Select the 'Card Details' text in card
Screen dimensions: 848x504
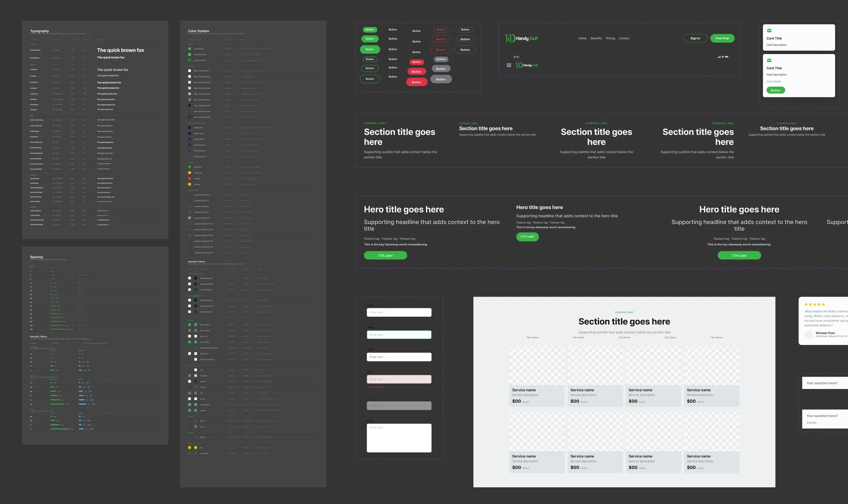[774, 82]
